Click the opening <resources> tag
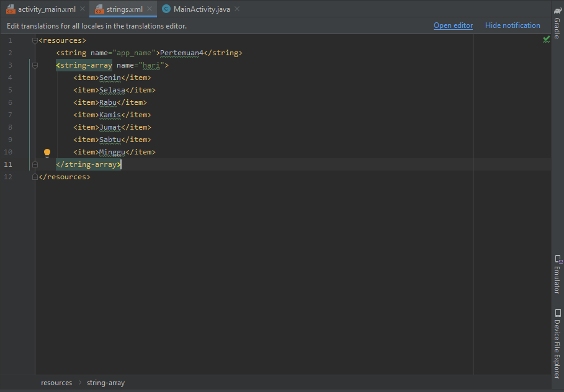The image size is (564, 392). pos(63,41)
